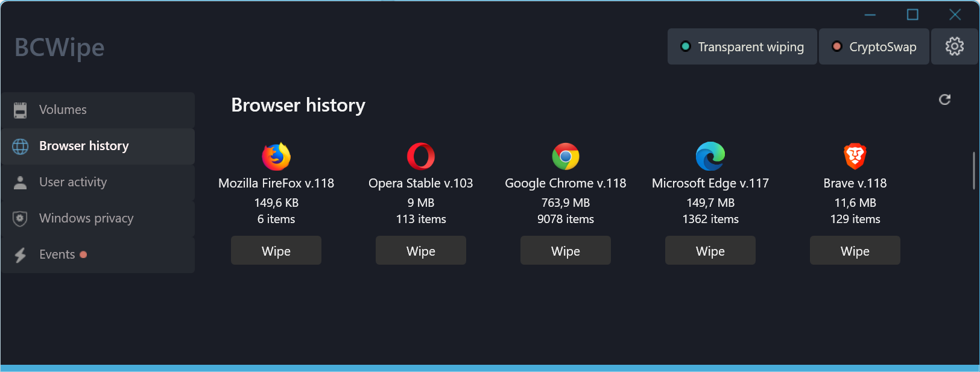980x372 pixels.
Task: Go to User activity
Action: click(98, 182)
